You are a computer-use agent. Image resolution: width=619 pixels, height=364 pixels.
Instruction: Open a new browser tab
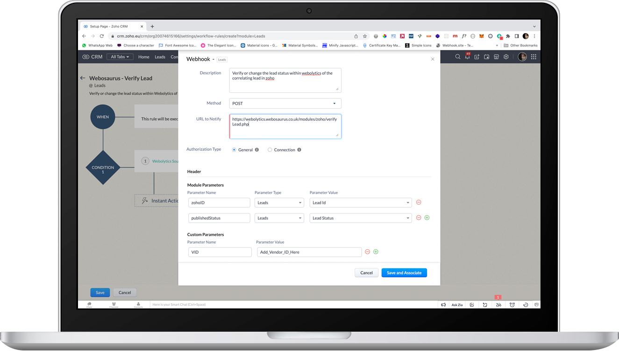click(x=152, y=27)
